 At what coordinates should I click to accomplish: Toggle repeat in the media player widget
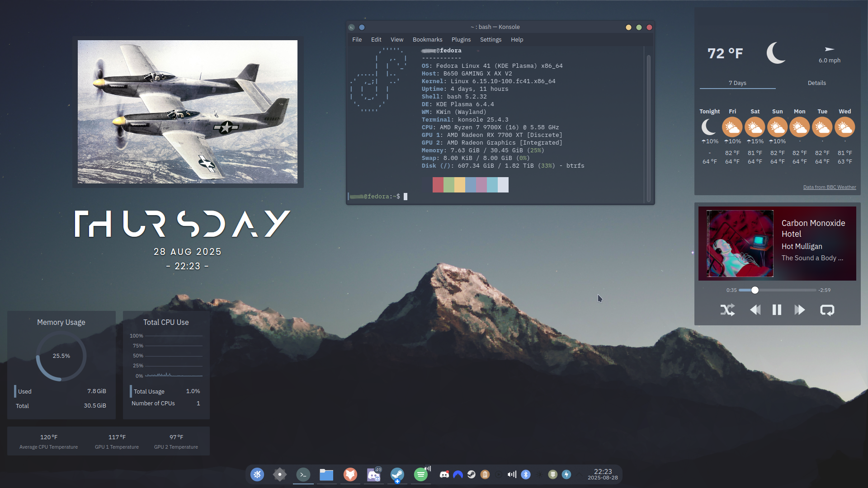(x=827, y=310)
